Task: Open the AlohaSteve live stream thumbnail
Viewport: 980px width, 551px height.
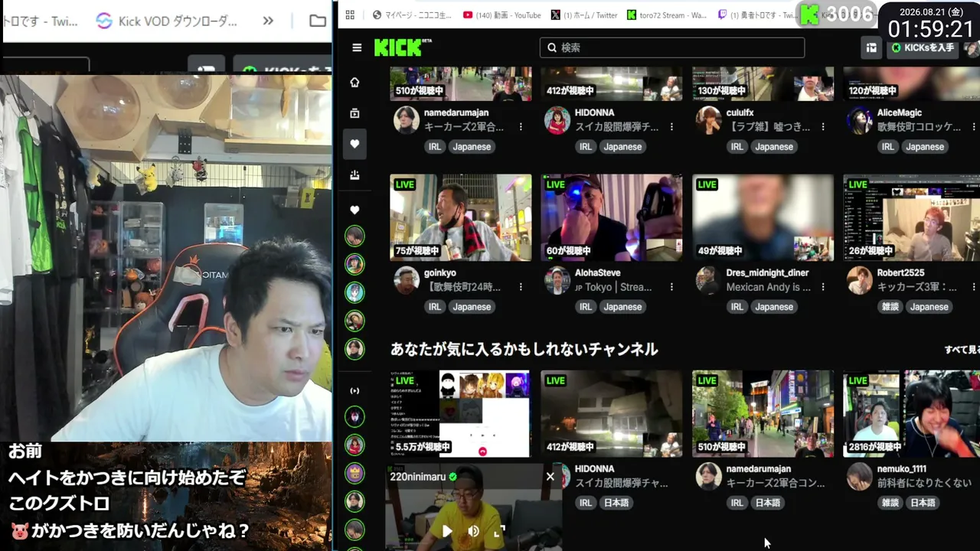Action: pos(612,217)
